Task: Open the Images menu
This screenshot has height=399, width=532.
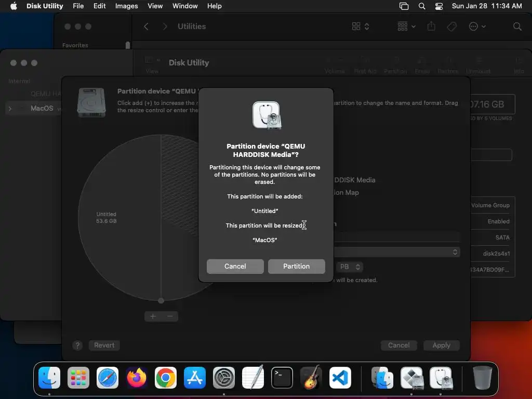Action: (127, 6)
